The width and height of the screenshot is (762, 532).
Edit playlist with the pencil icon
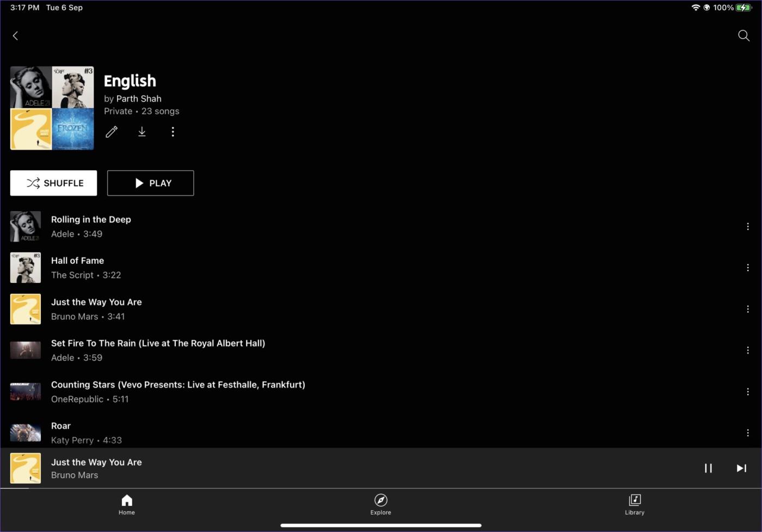pyautogui.click(x=112, y=132)
